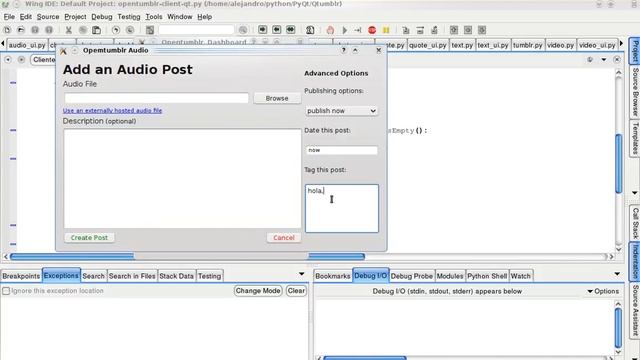Click the Step Into toolbar icon
This screenshot has width=640, height=360.
click(x=406, y=30)
